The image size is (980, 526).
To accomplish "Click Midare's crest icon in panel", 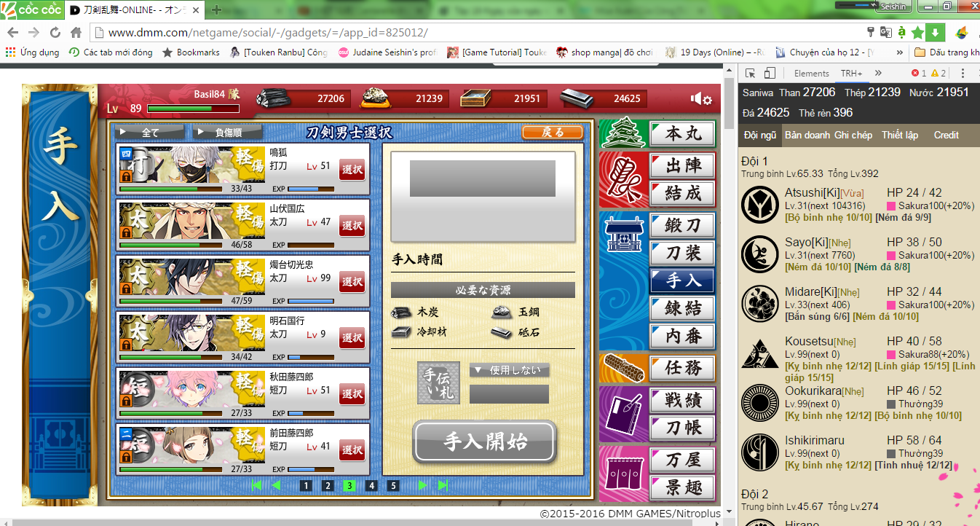I will click(759, 304).
